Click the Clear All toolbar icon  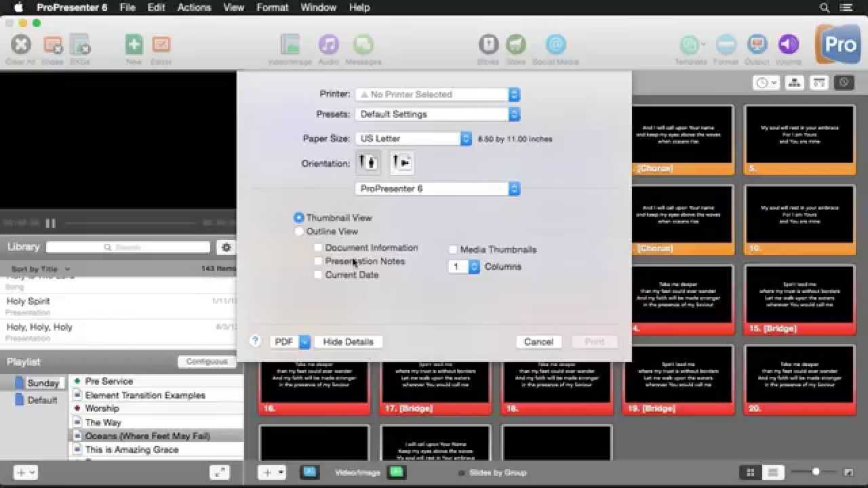(21, 45)
